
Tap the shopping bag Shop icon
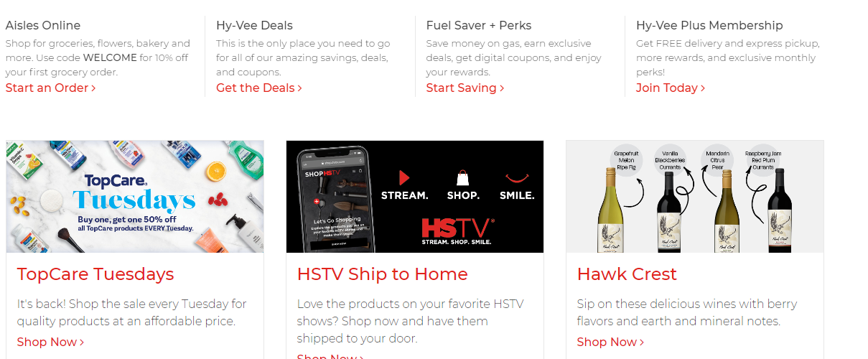[463, 178]
